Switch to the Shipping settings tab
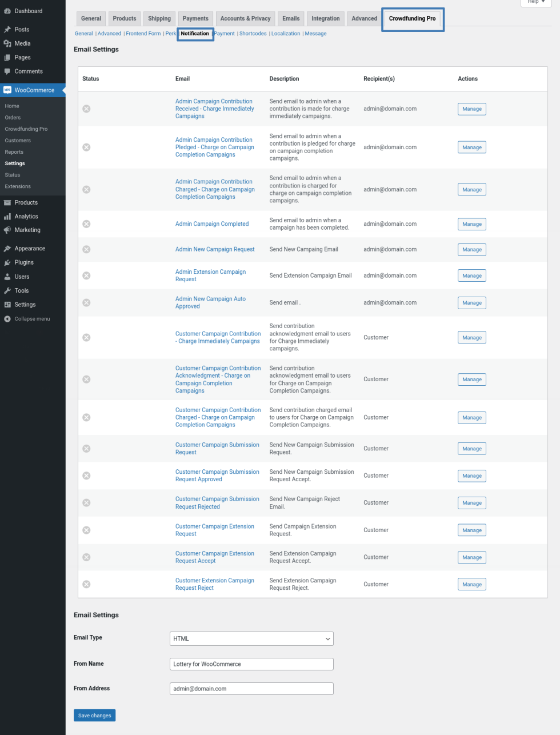The width and height of the screenshot is (560, 735). (159, 19)
